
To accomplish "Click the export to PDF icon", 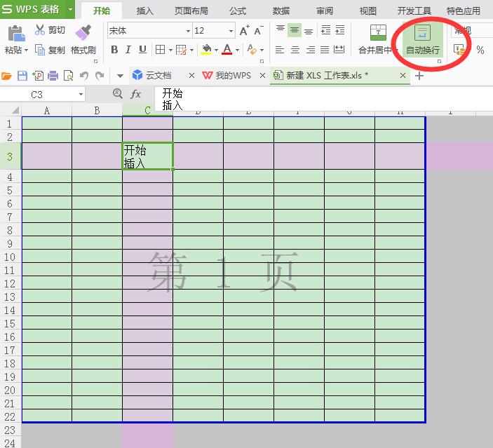I will point(38,76).
